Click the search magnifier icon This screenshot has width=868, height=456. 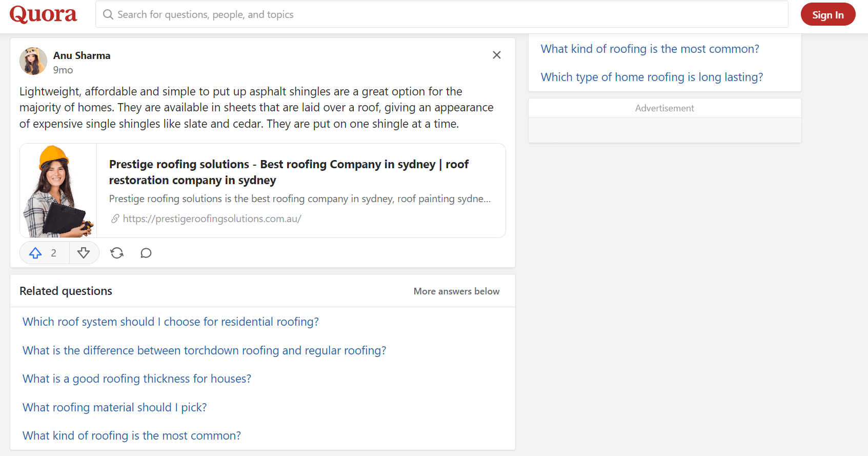click(x=108, y=14)
